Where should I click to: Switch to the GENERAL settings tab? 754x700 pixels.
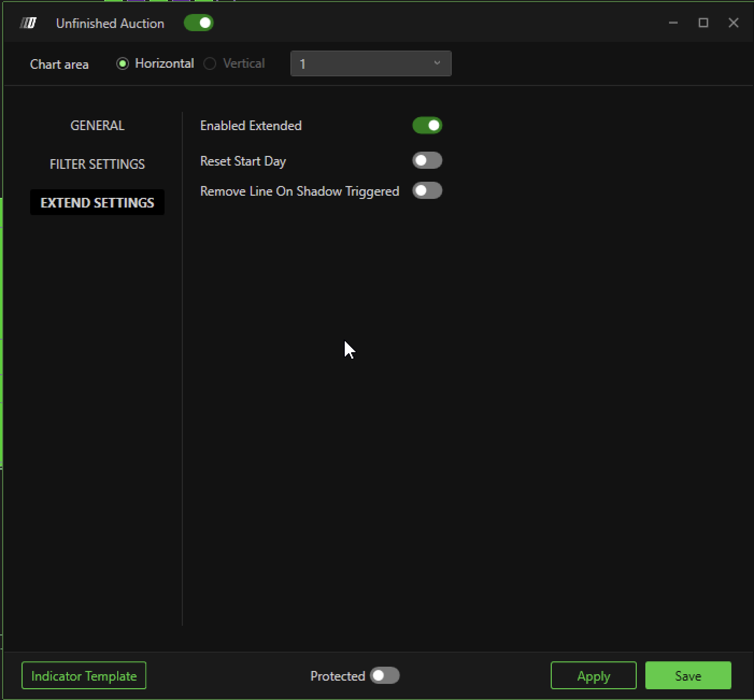pos(97,126)
